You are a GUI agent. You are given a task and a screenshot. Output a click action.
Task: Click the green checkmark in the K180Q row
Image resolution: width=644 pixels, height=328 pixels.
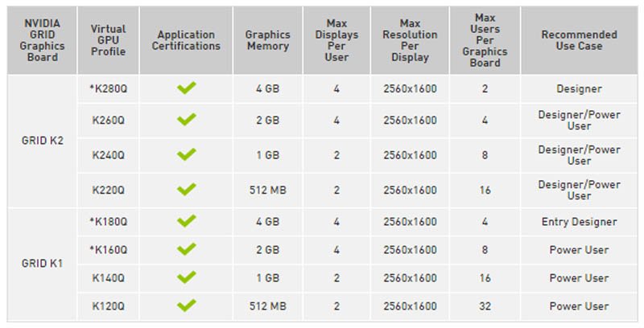187,220
